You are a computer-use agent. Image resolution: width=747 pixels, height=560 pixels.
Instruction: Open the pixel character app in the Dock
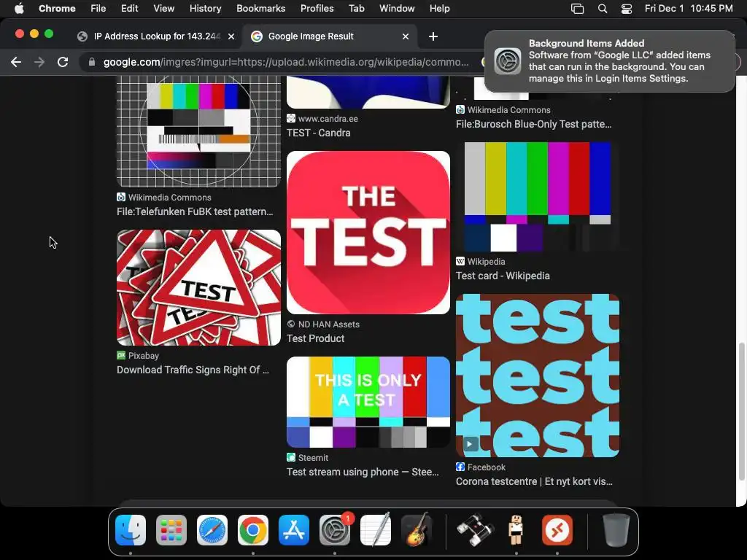[x=516, y=530]
